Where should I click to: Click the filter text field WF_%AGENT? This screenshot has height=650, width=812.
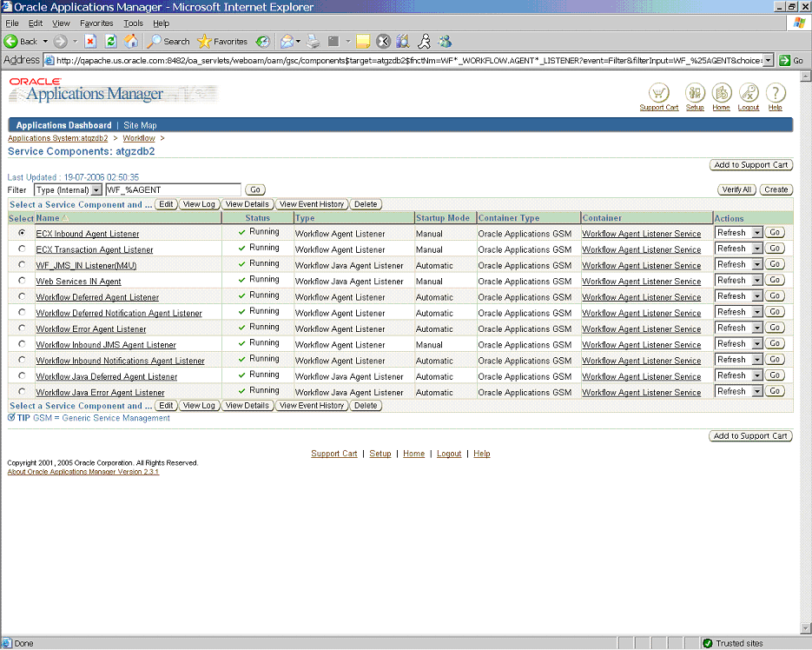pyautogui.click(x=174, y=190)
